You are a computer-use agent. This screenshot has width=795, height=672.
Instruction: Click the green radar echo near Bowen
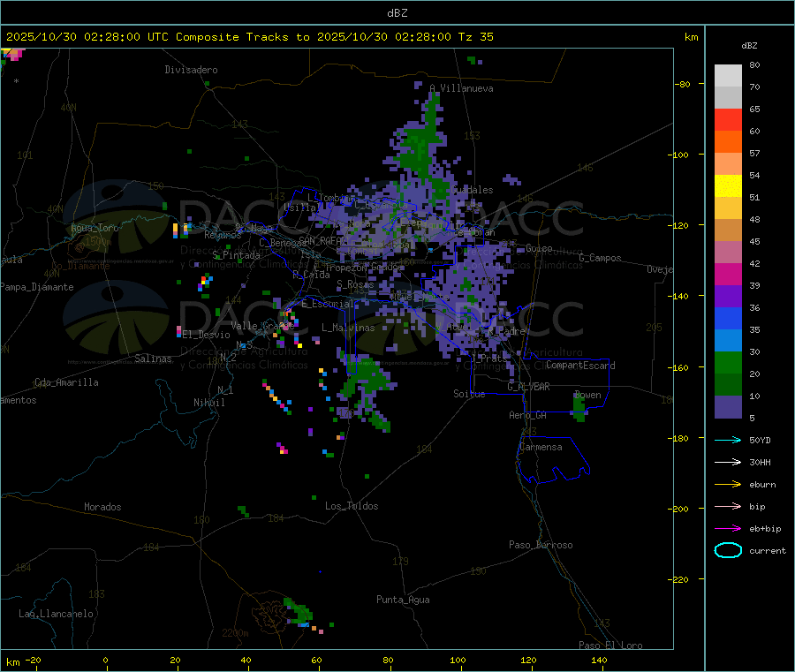pyautogui.click(x=579, y=407)
